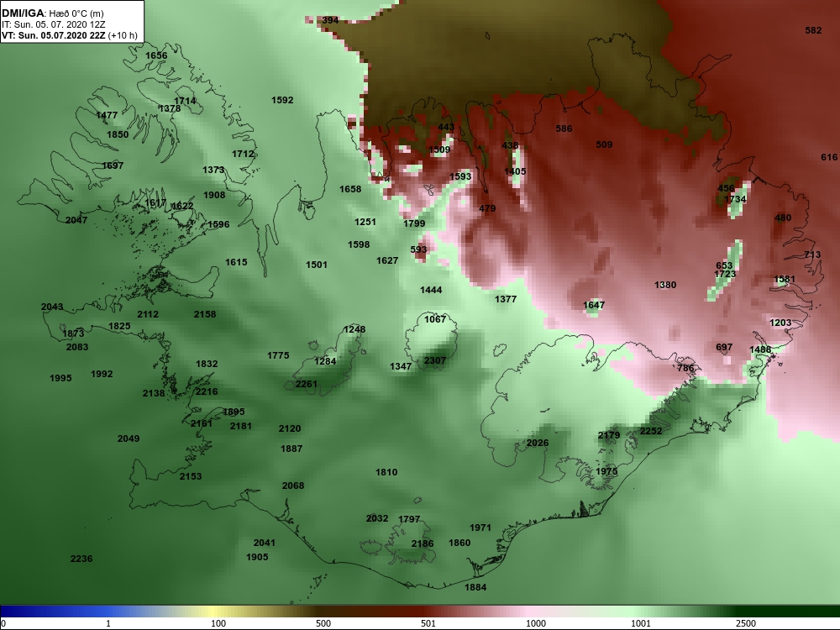This screenshot has height=630, width=840.
Task: Select the 2049 height label
Action: coord(129,438)
